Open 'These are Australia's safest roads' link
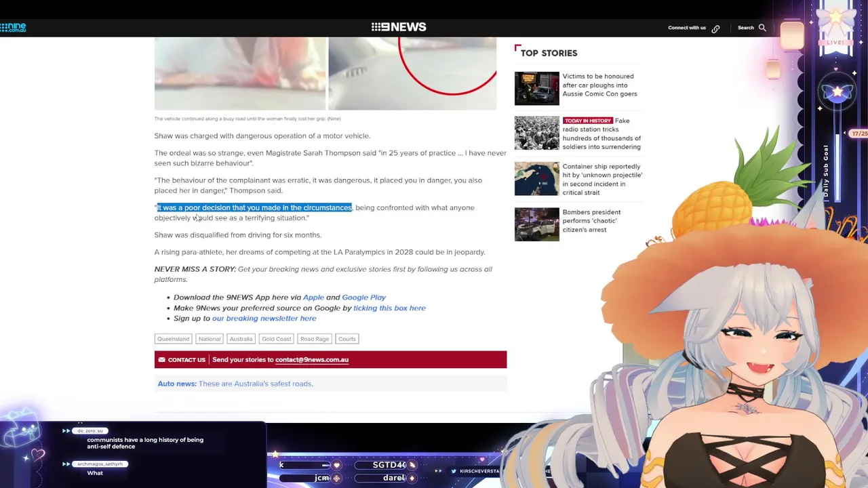This screenshot has width=868, height=488. [x=256, y=384]
